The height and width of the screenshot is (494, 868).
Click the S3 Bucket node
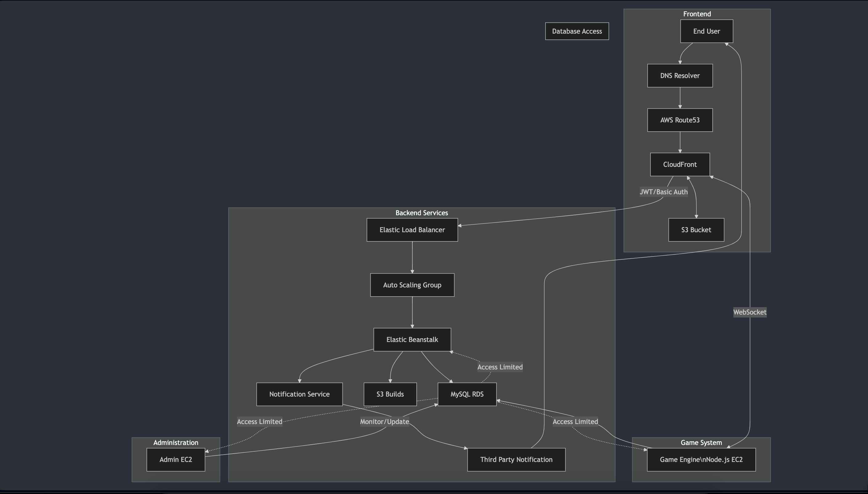point(696,230)
